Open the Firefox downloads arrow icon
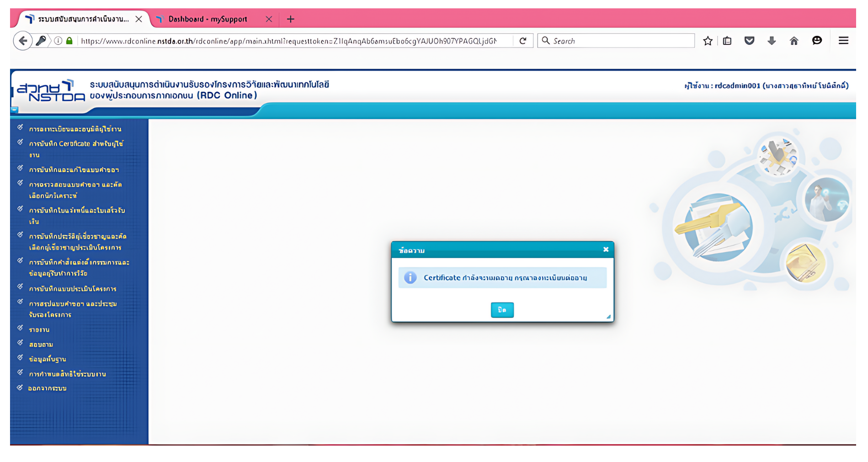 tap(772, 41)
